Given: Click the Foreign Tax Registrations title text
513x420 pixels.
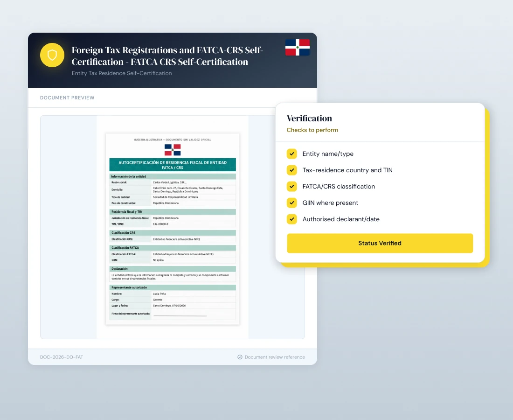Looking at the screenshot, I should 167,56.
